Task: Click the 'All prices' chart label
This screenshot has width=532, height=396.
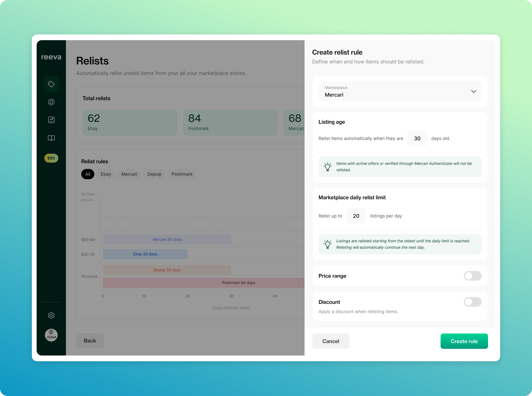Action: click(90, 276)
